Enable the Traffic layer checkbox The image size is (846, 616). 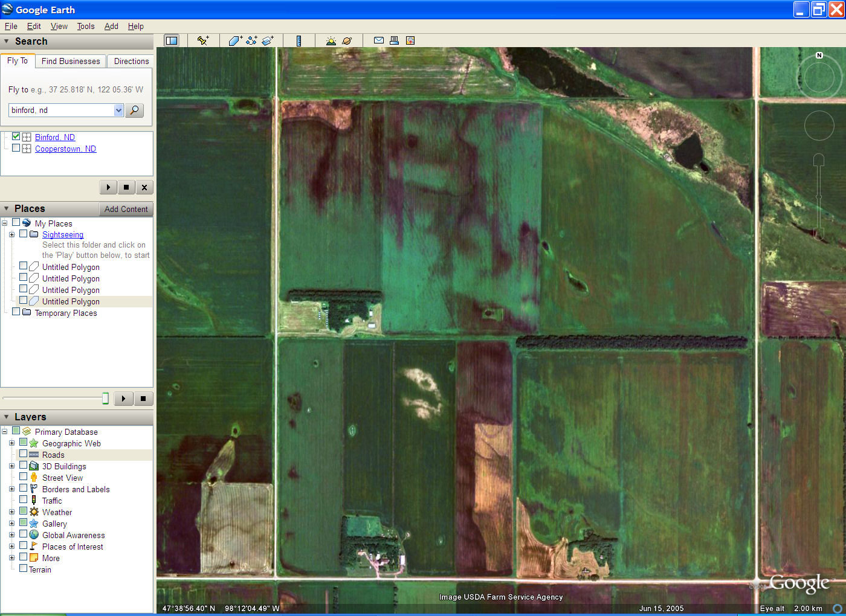(x=23, y=500)
